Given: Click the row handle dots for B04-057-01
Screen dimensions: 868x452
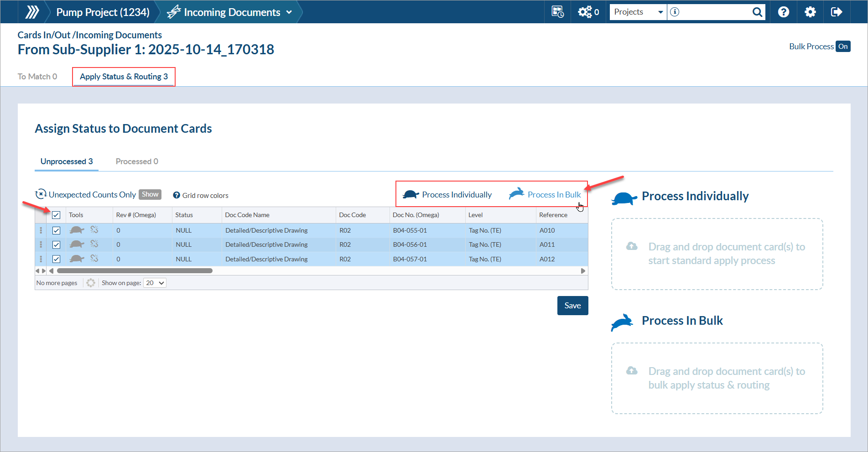Looking at the screenshot, I should pyautogui.click(x=41, y=259).
